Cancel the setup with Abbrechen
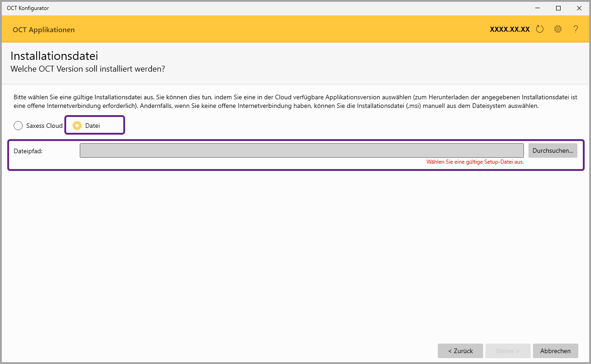The height and width of the screenshot is (364, 591). (556, 351)
